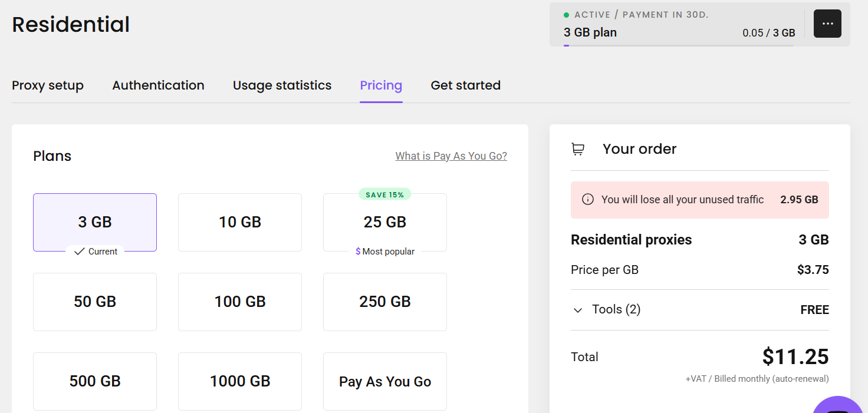Click the FREE label for Tools
Image resolution: width=868 pixels, height=413 pixels.
coord(815,310)
